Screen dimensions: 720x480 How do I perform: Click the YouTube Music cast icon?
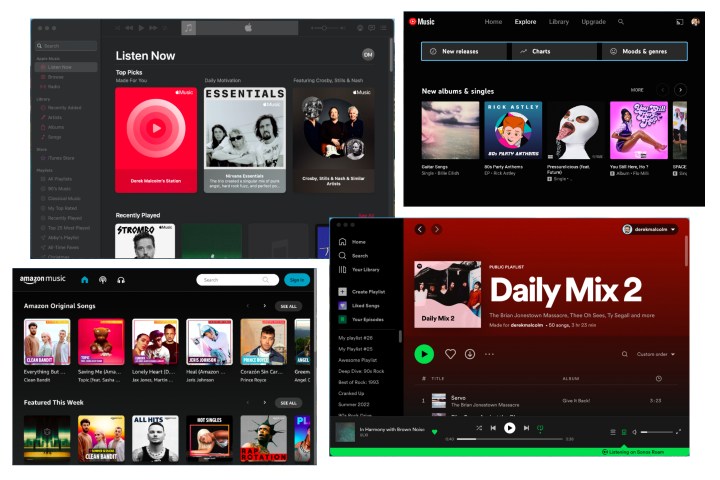tap(677, 21)
